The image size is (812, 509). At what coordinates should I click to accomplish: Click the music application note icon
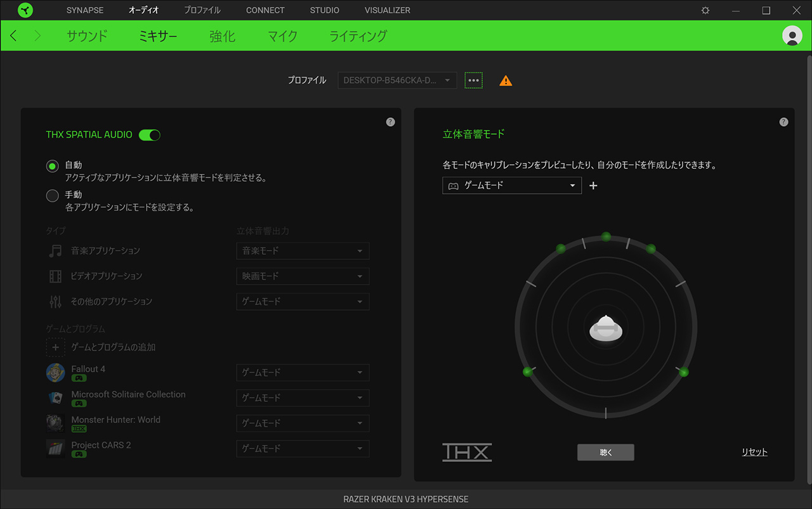pos(55,251)
